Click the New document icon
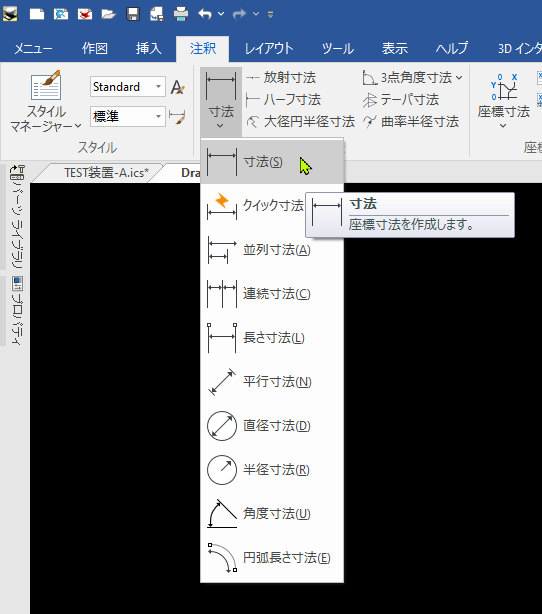Viewport: 542px width, 614px height. pos(37,14)
